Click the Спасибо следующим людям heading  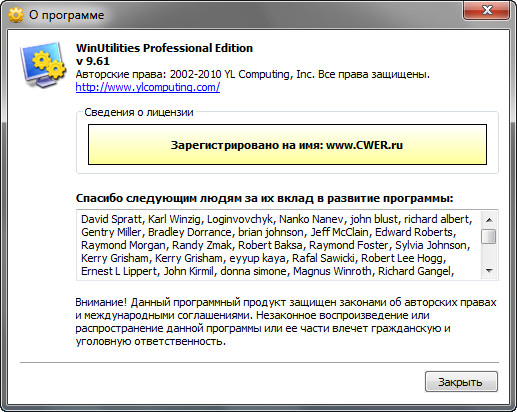point(265,198)
